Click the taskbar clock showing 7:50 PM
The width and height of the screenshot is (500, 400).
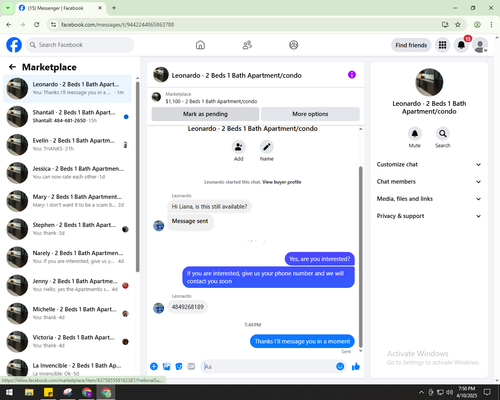point(466,392)
